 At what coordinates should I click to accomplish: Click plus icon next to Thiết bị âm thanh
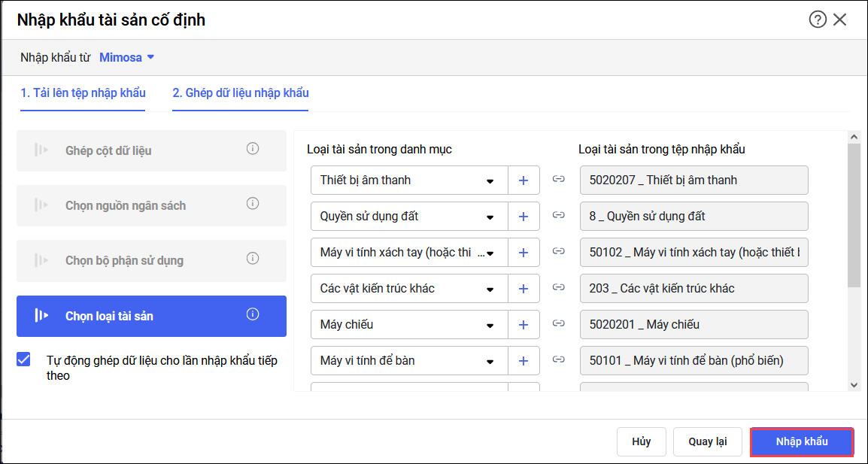pos(524,180)
